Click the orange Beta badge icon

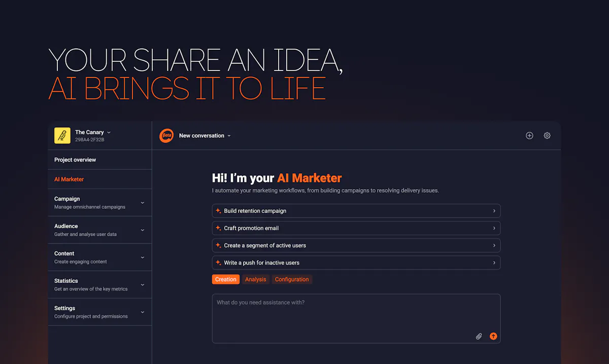tap(166, 136)
